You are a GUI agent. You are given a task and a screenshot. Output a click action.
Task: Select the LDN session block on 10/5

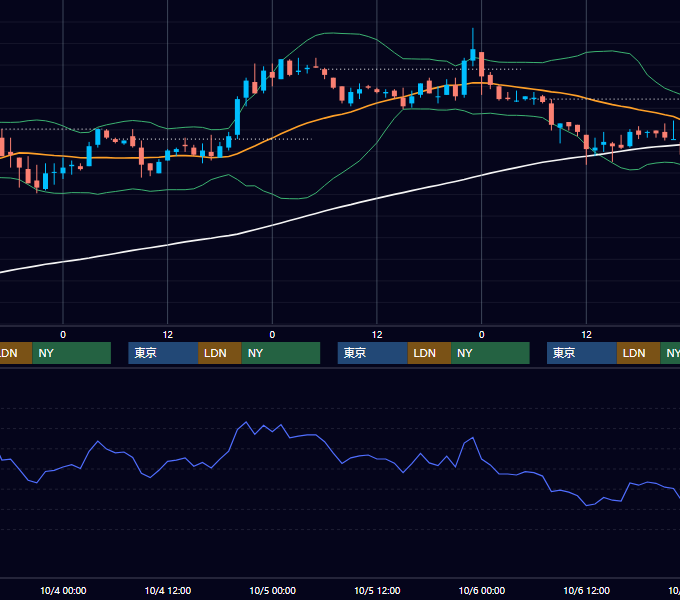429,353
